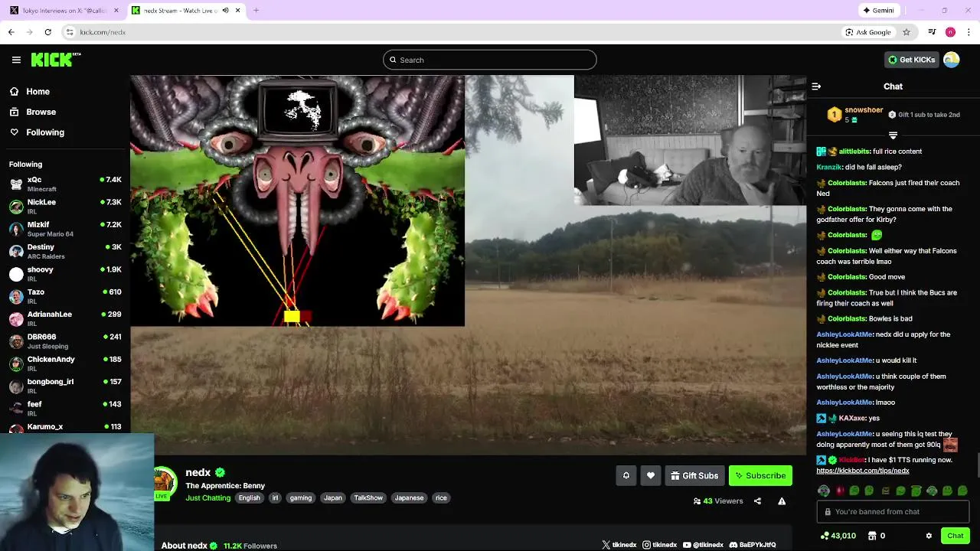Open AdrianahLee channel in Following list

point(65,318)
